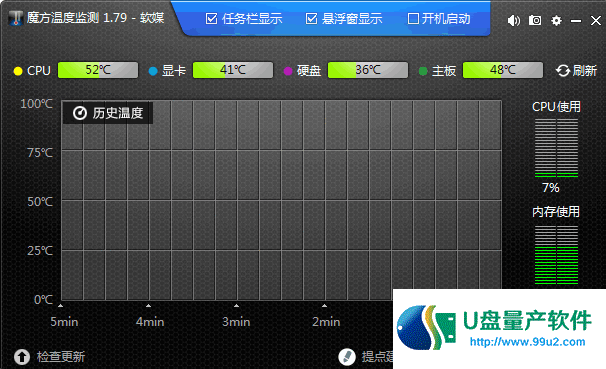Open settings via the gear icon
Viewport: 606px width, 369px height.
[x=556, y=20]
